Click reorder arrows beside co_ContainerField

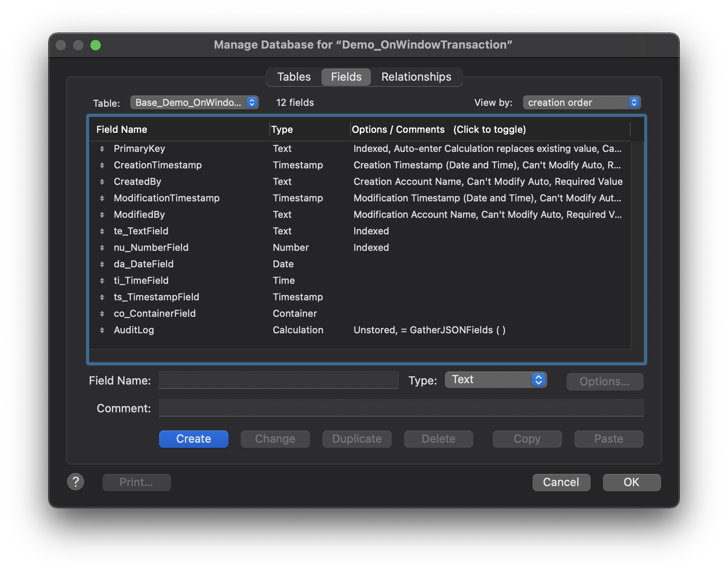[103, 313]
